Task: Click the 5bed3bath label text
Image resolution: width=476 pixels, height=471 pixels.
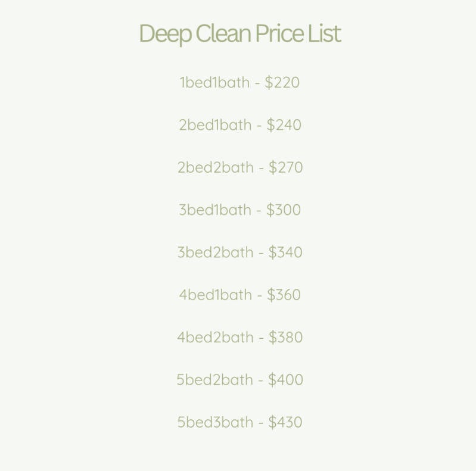Action: tap(216, 422)
